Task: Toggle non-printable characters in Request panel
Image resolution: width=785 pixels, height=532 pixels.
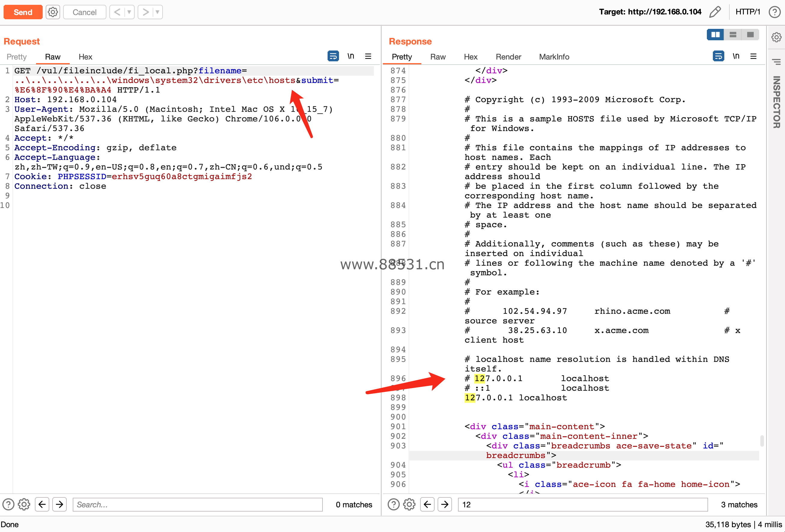Action: (351, 56)
